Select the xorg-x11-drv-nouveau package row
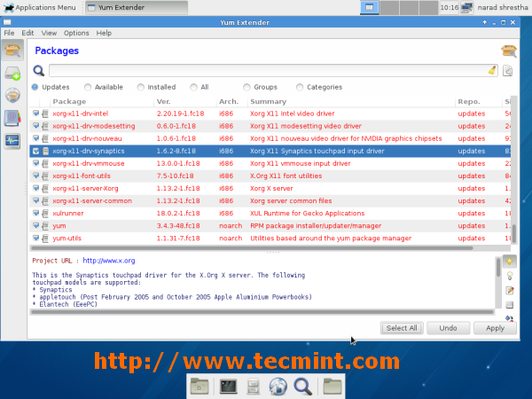The width and height of the screenshot is (532, 399). coord(270,138)
